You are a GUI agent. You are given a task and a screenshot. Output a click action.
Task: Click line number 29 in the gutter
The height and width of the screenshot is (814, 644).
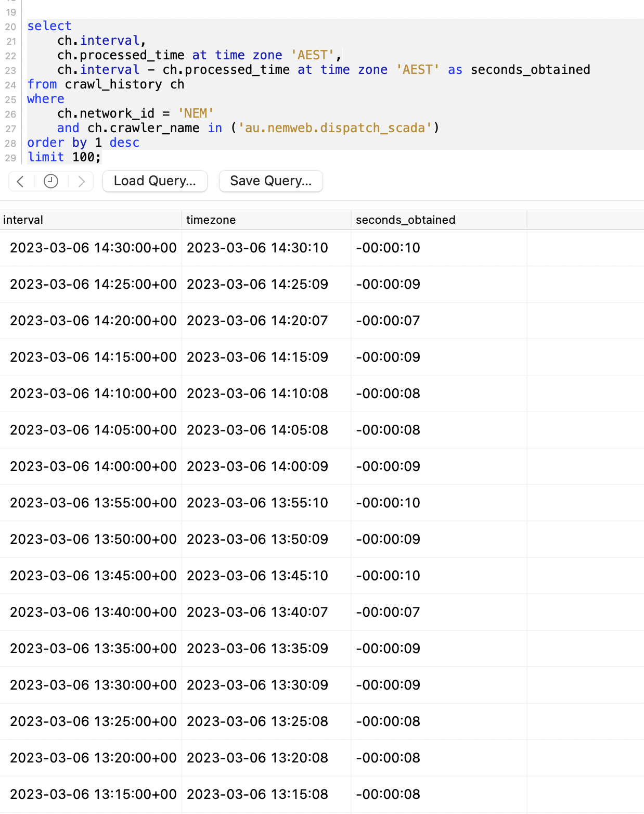pos(11,157)
